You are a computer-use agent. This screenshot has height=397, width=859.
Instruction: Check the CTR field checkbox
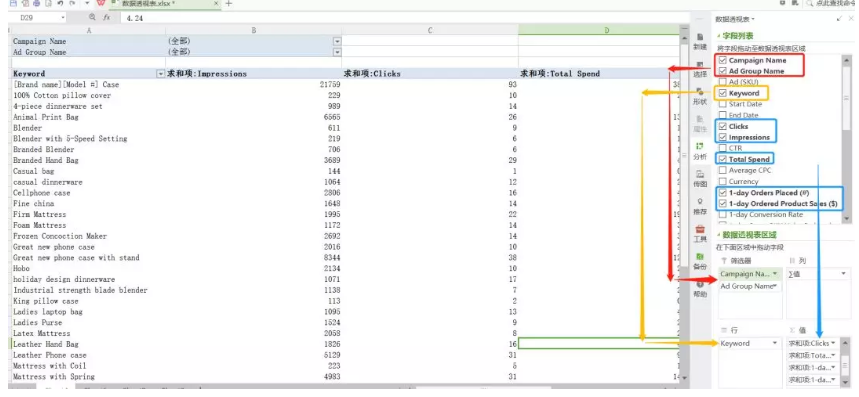pyautogui.click(x=722, y=148)
